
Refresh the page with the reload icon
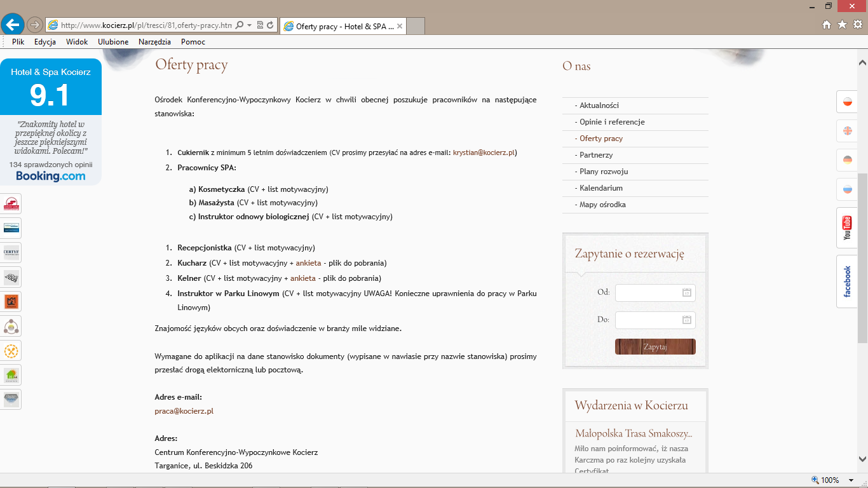270,25
